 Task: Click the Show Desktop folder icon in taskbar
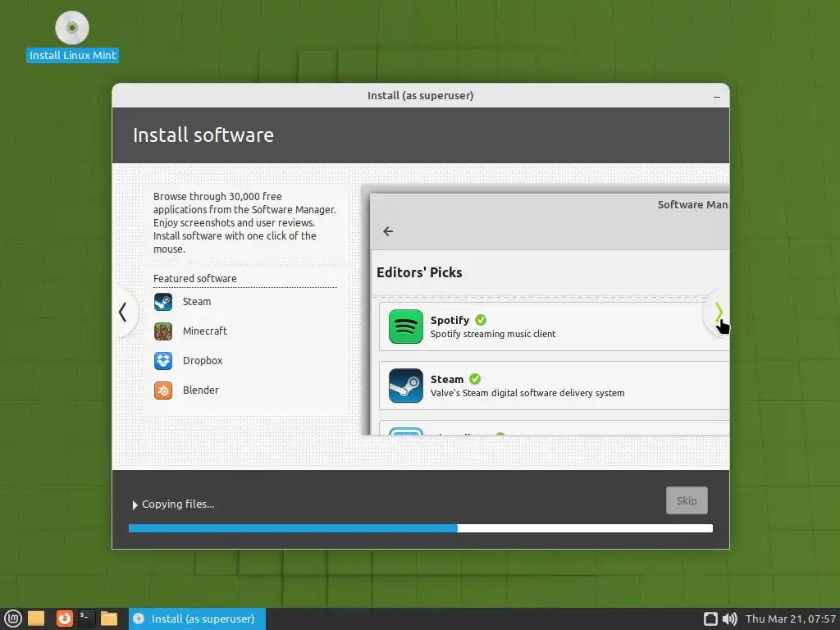(x=36, y=619)
